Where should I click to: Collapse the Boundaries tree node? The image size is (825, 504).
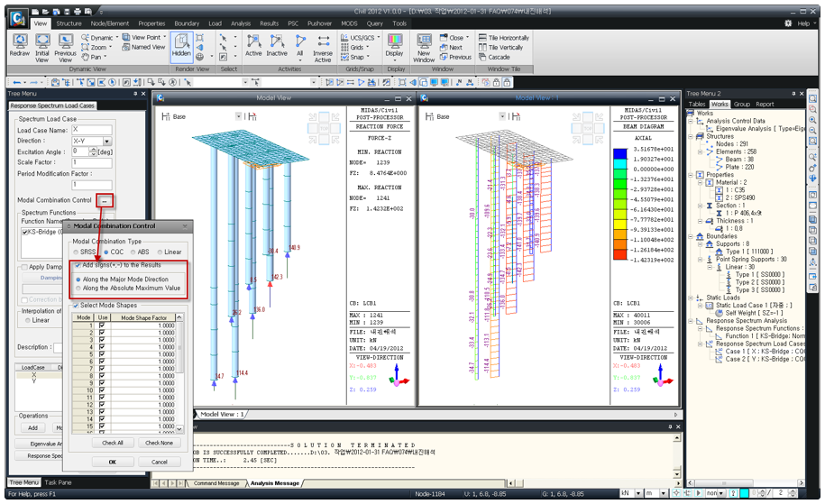pyautogui.click(x=691, y=236)
